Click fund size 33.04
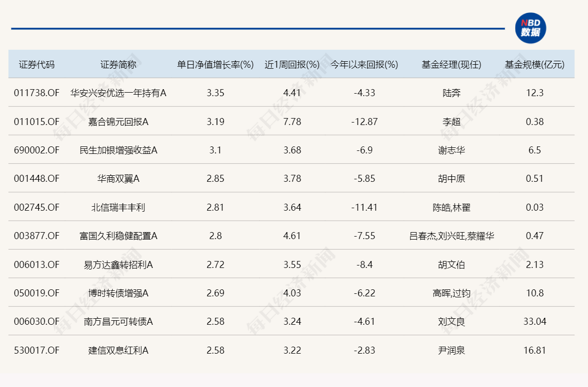The image size is (588, 387). coord(534,322)
